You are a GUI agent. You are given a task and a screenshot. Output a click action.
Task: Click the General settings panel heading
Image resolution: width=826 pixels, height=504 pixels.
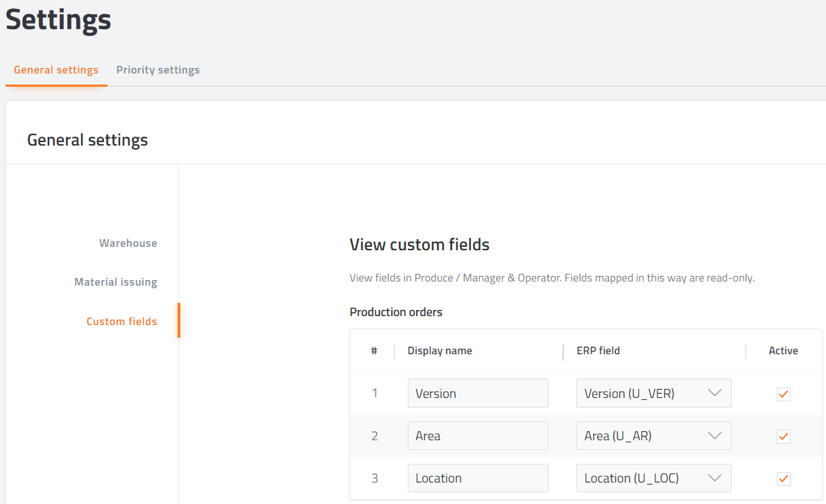coord(87,140)
